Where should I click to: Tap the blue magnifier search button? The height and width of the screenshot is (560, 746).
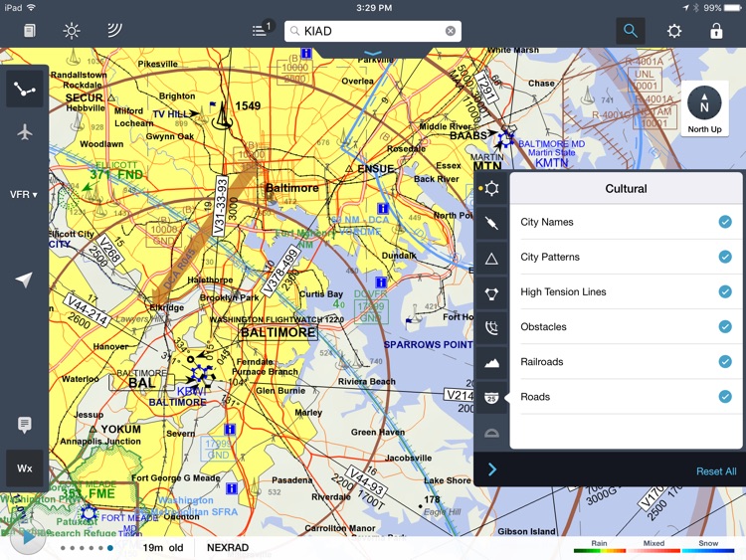point(631,31)
